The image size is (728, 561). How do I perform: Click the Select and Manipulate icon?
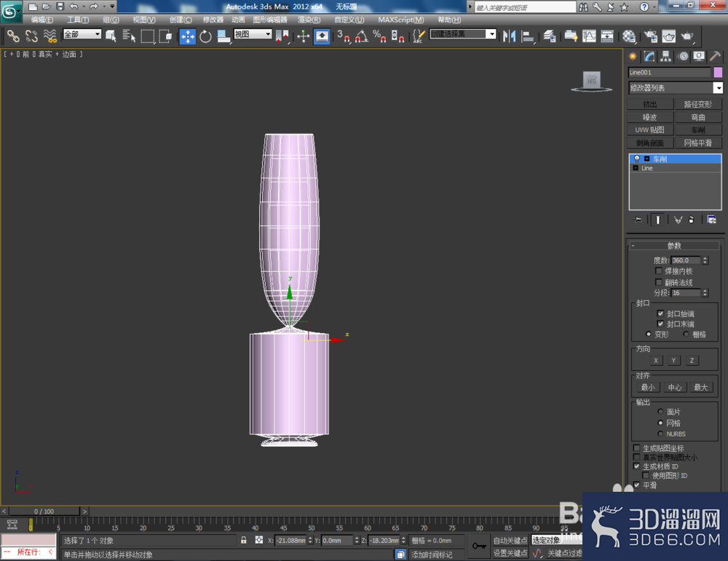(x=303, y=36)
